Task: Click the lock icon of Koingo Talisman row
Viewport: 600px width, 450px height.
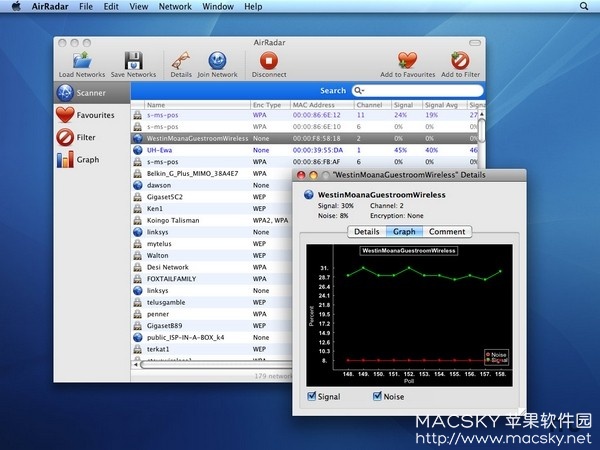Action: [x=138, y=220]
